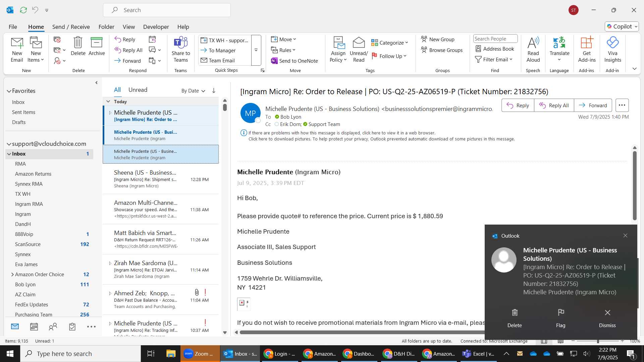Image resolution: width=644 pixels, height=362 pixels.
Task: Click the top Search box
Action: tap(167, 10)
